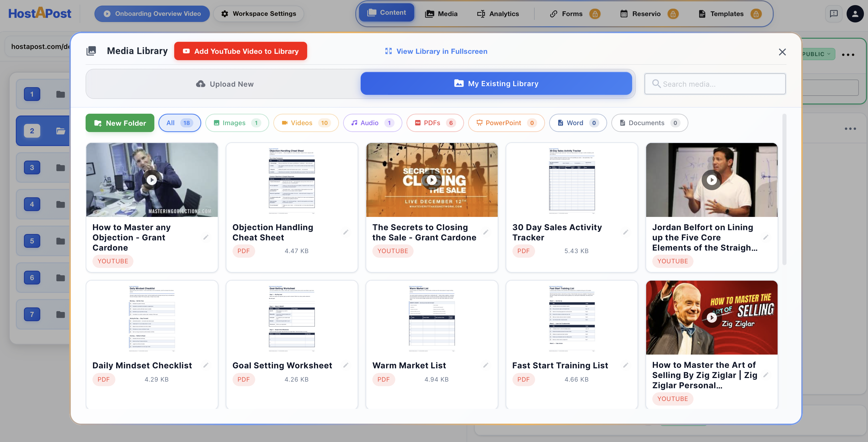This screenshot has width=868, height=442.
Task: Click the lock icon next to Reservio
Action: 673,14
